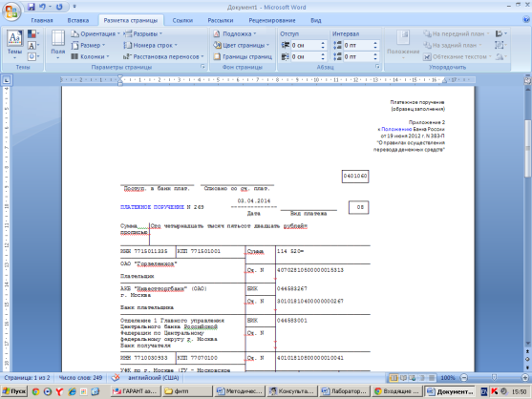532x399 pixels.
Task: Increase left indent with stepper
Action: pos(323,43)
